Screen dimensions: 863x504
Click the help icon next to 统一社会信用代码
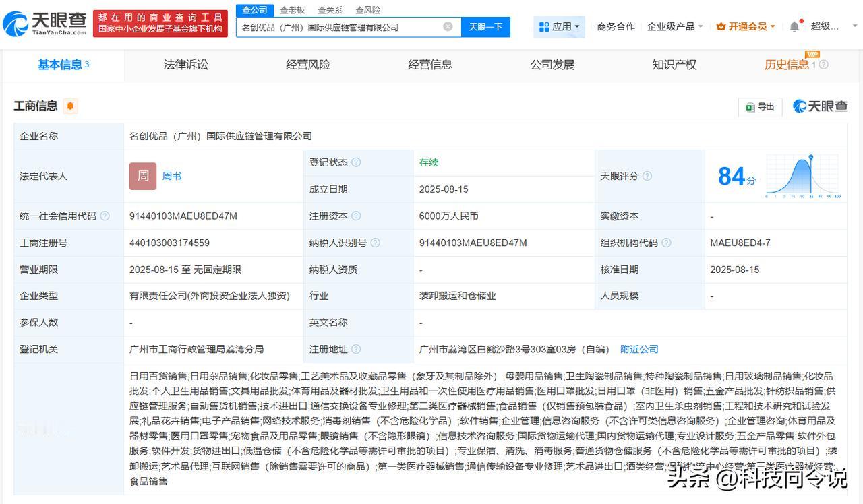[x=105, y=216]
